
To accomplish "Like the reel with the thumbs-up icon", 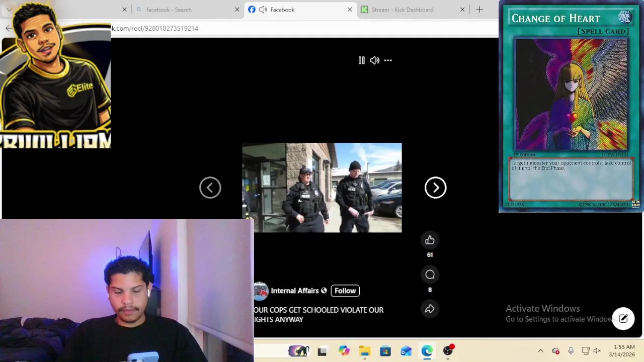I will pyautogui.click(x=430, y=240).
